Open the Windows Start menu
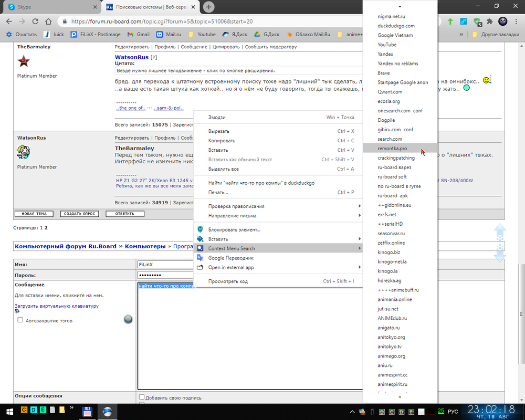The image size is (525, 420). [x=9, y=412]
